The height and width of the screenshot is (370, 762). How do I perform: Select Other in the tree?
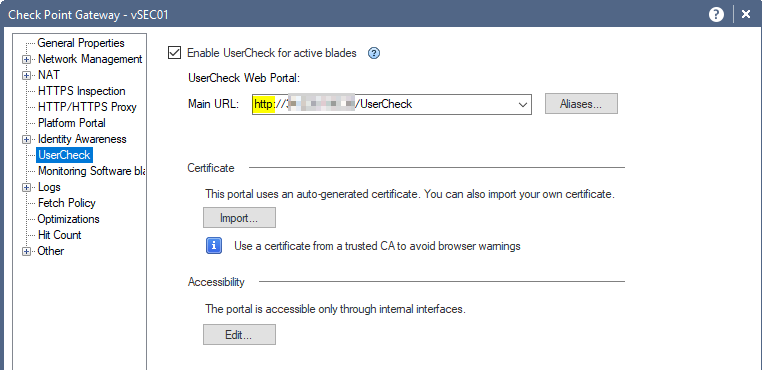pos(51,251)
